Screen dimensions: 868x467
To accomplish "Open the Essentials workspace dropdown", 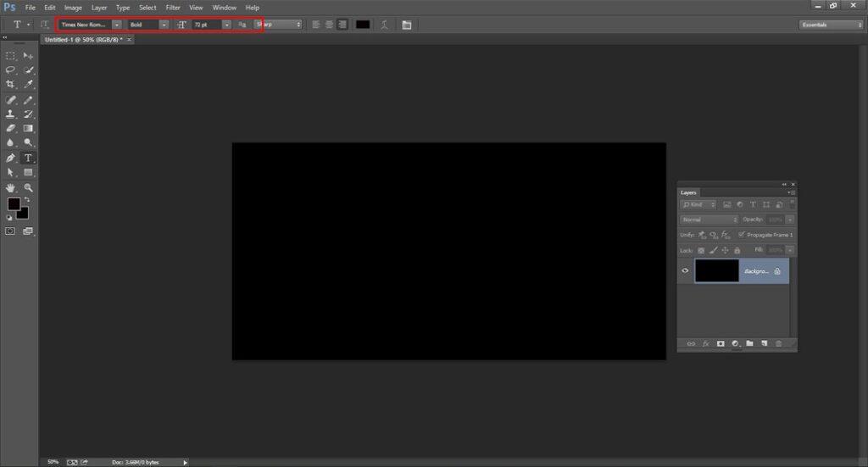I will pos(831,25).
